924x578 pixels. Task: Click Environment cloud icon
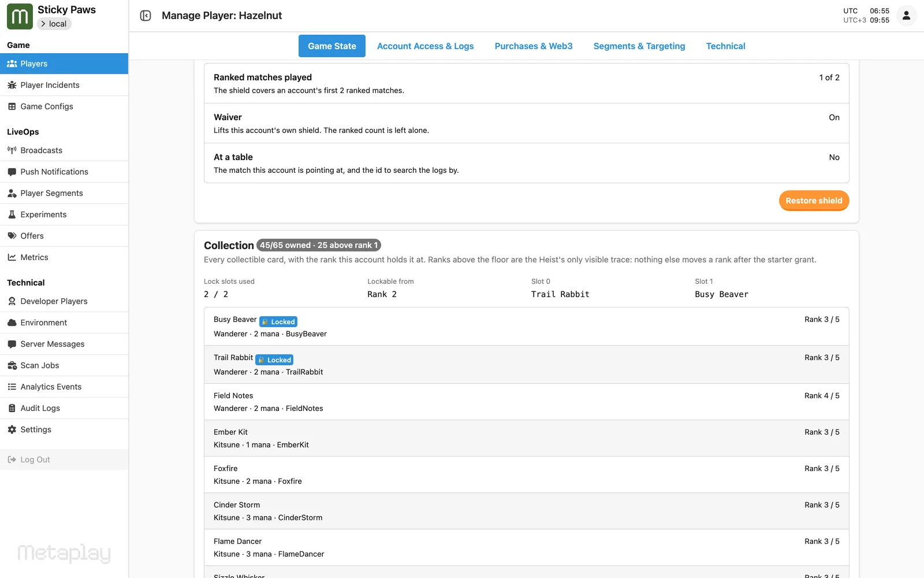pyautogui.click(x=12, y=323)
